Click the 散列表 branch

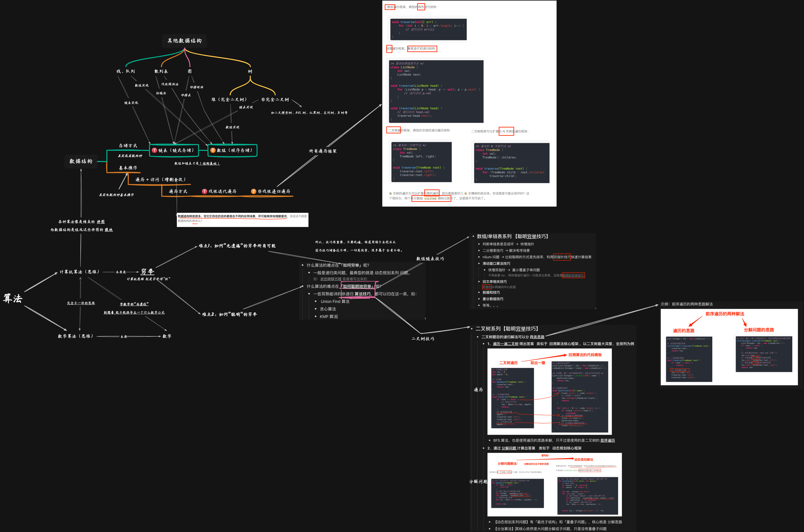pyautogui.click(x=161, y=71)
